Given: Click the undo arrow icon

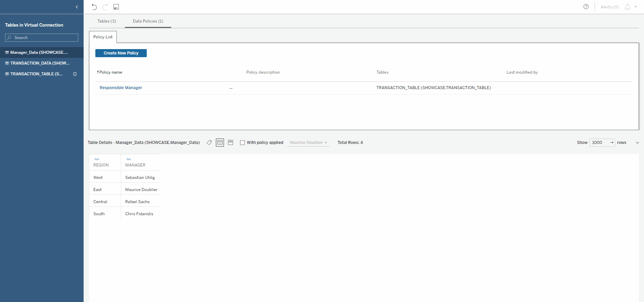Looking at the screenshot, I should [94, 7].
